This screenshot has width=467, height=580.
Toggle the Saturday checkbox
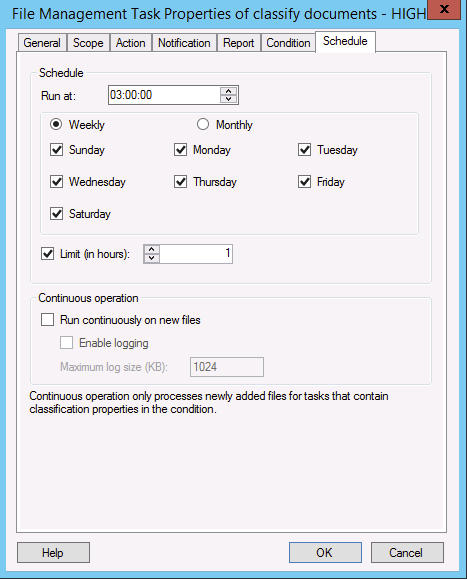[56, 213]
